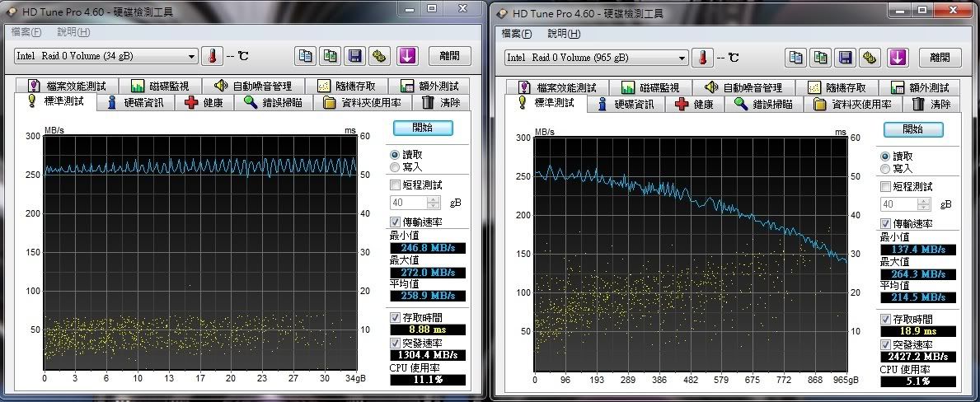
Task: Click the 40 gB input field, right window
Action: tap(899, 203)
